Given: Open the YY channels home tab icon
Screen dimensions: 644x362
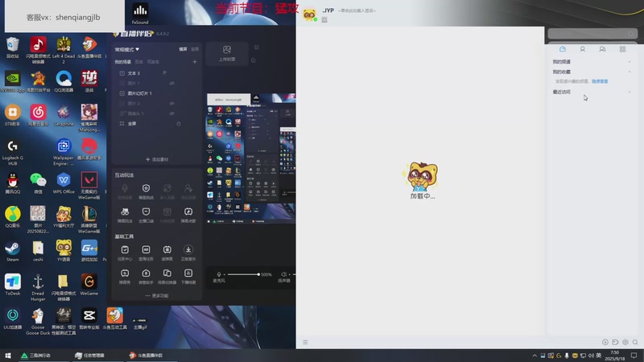Looking at the screenshot, I should tap(563, 49).
